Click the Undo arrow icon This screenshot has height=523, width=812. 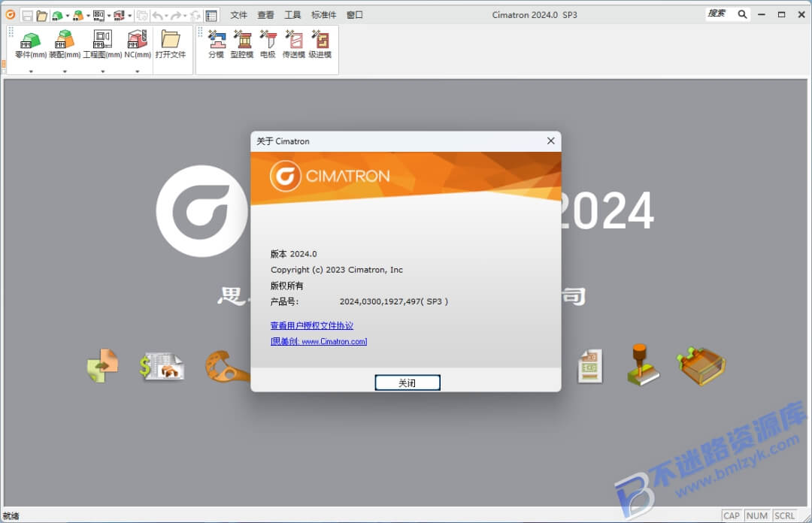click(x=157, y=16)
